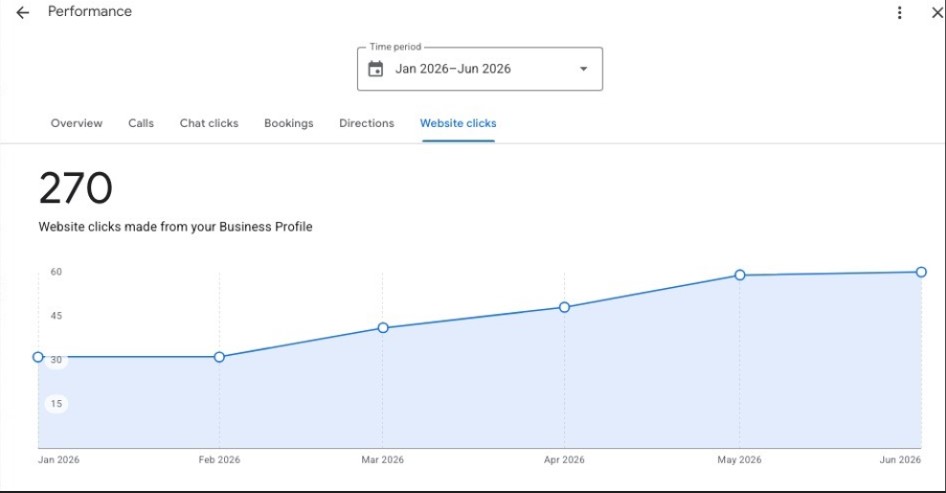Select the Bookings tab

[288, 123]
